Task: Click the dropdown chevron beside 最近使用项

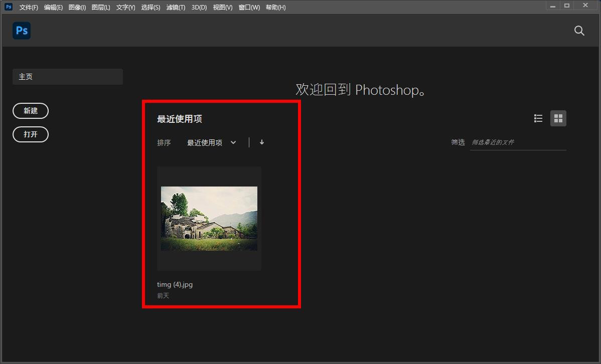Action: click(x=233, y=142)
